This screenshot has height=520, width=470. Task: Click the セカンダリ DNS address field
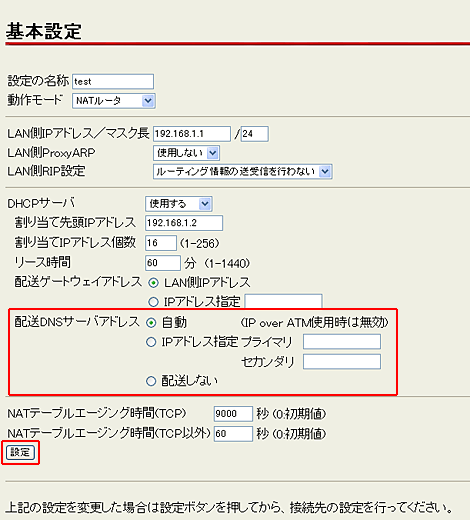coord(342,362)
